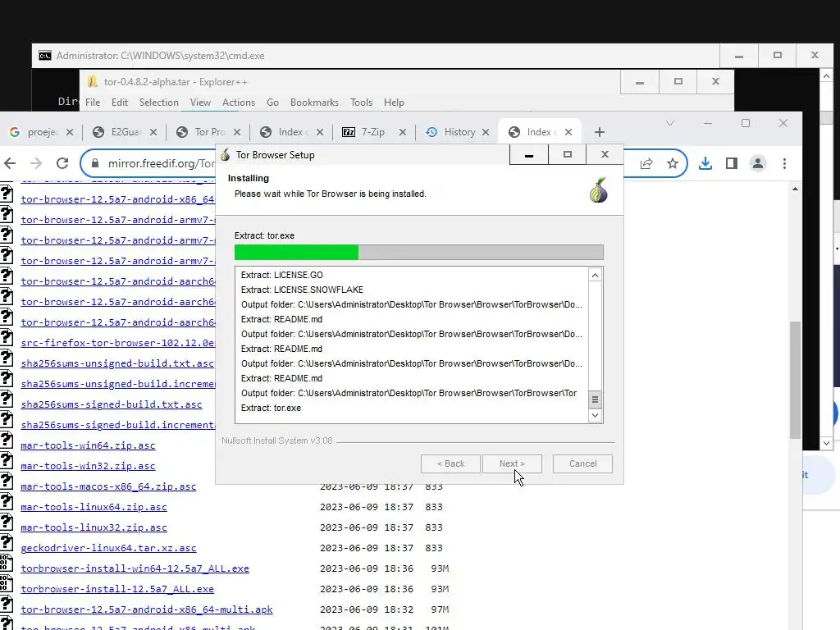Click the install log scroll-down arrow
The image size is (840, 630).
pyautogui.click(x=595, y=415)
